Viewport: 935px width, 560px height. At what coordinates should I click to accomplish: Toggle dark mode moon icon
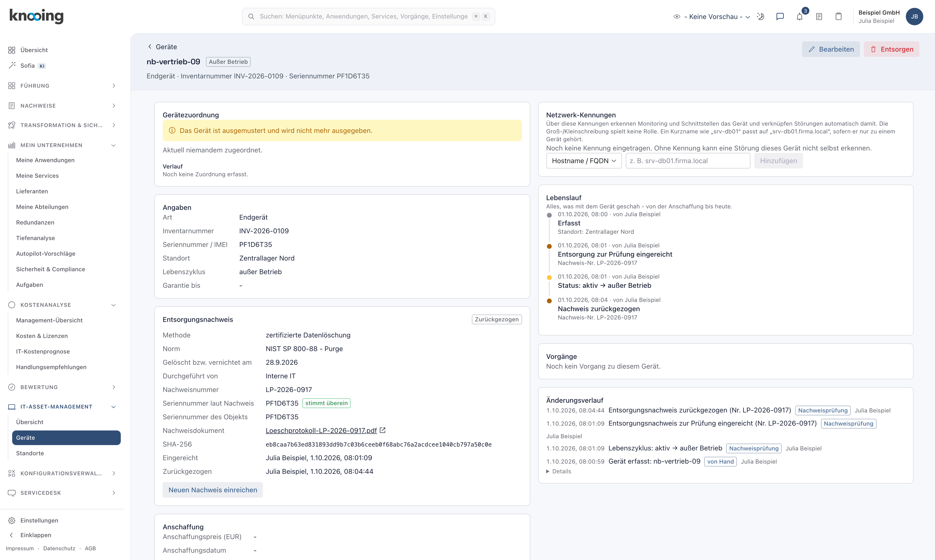click(760, 17)
